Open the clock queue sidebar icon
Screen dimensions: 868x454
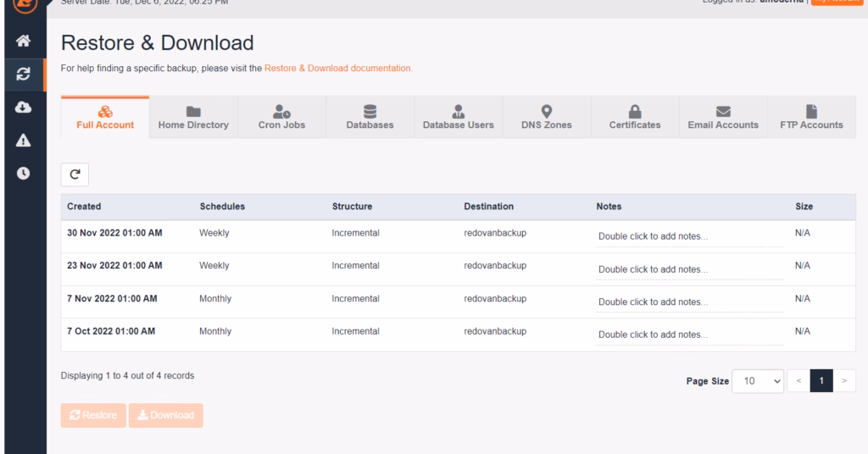point(23,173)
